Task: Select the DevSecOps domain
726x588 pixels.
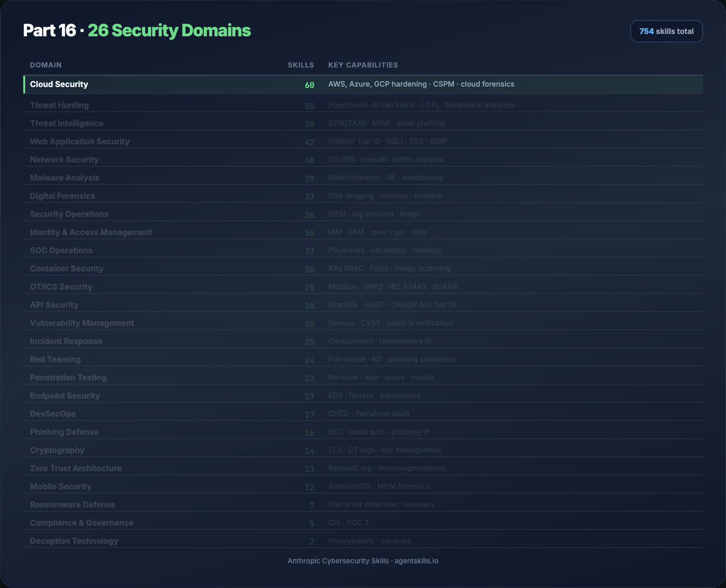Action: 53,414
